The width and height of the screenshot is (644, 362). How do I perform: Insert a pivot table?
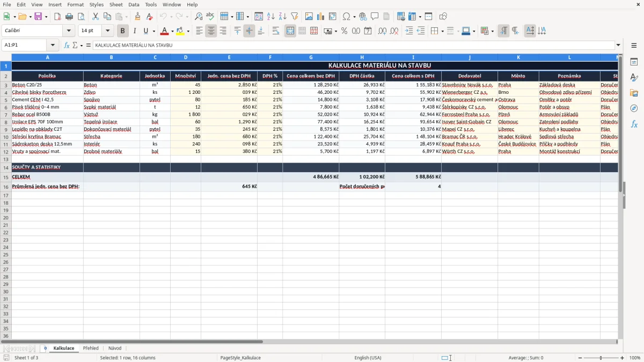click(333, 17)
